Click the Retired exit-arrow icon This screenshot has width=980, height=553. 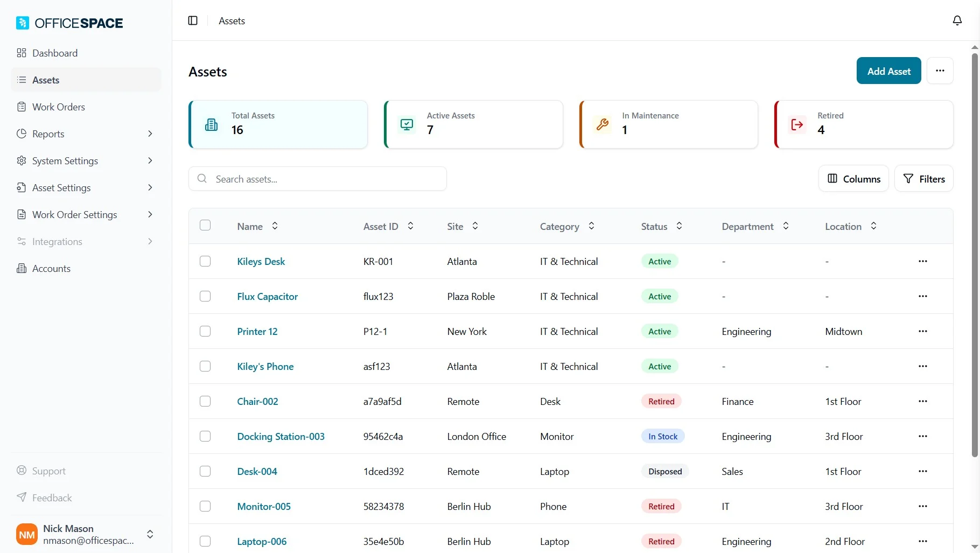[x=797, y=124]
